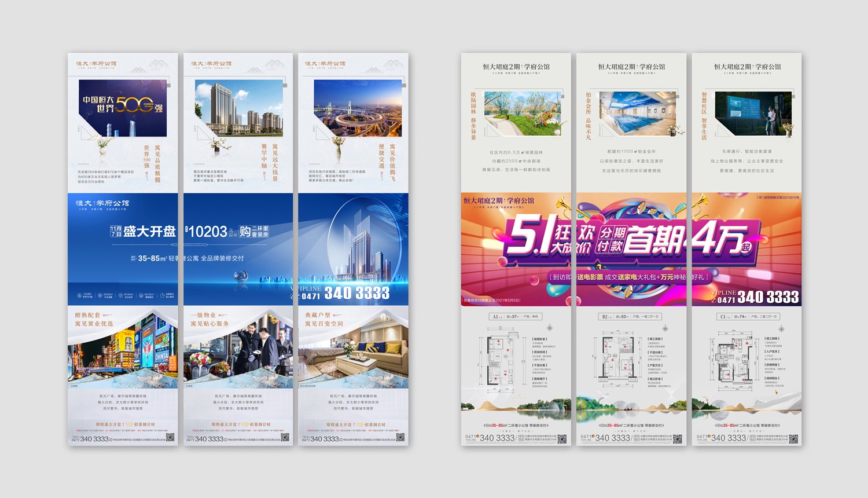Click the 10203 price text
Screen dimensions: 868x498
click(208, 232)
